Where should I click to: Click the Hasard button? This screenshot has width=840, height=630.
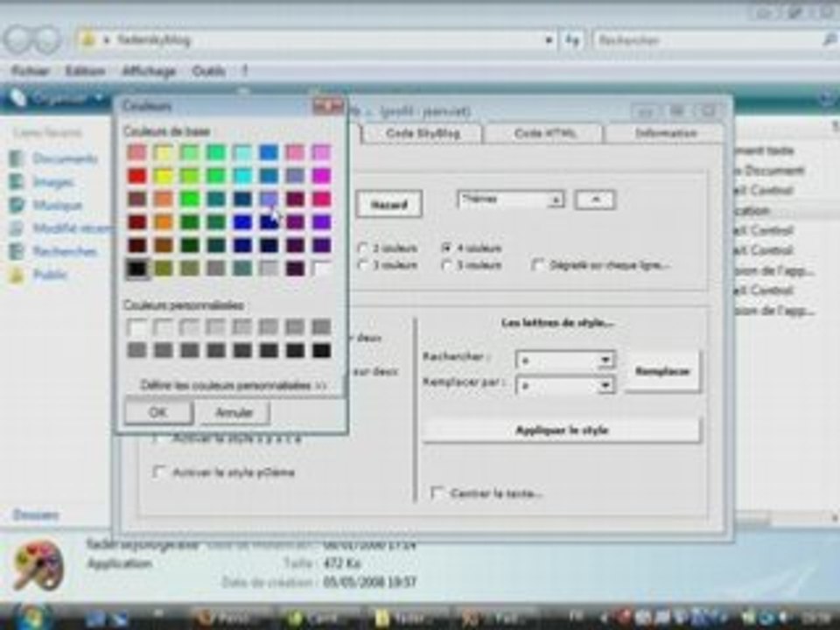389,205
